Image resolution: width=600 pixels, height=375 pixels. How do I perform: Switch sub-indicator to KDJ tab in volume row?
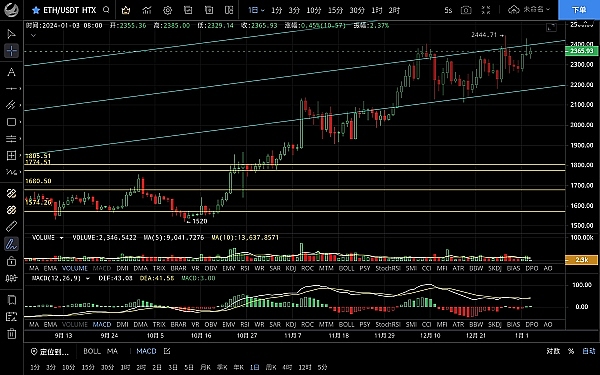tap(291, 268)
